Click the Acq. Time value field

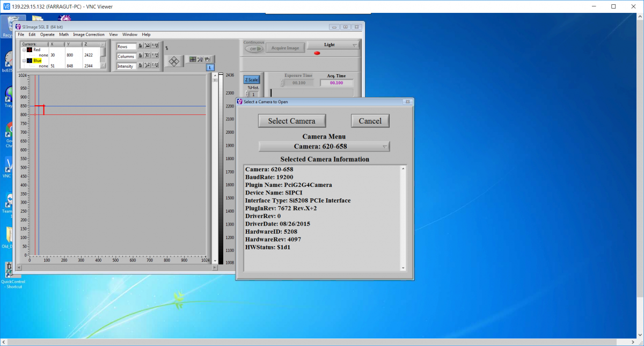tap(336, 83)
